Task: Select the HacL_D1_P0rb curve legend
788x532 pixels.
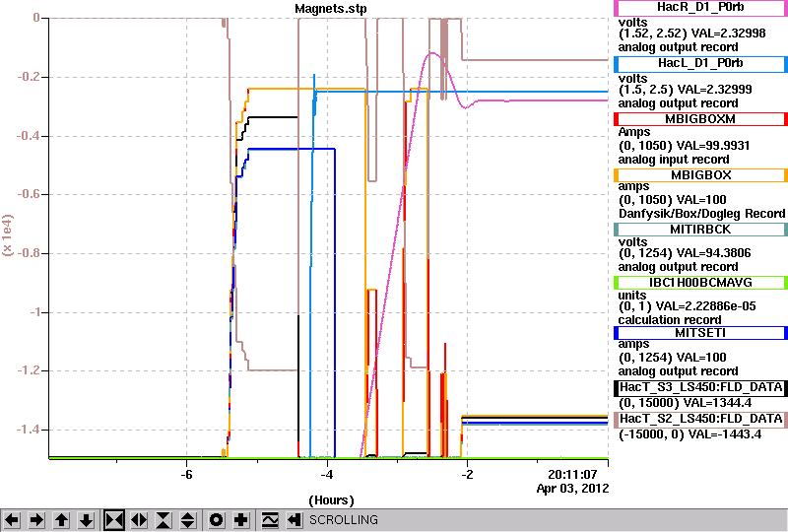Action: (700, 64)
